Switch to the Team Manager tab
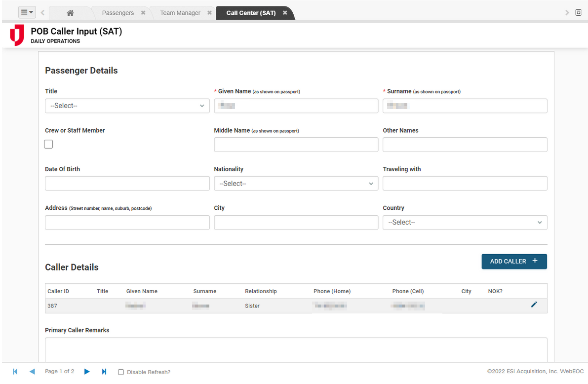 (180, 13)
